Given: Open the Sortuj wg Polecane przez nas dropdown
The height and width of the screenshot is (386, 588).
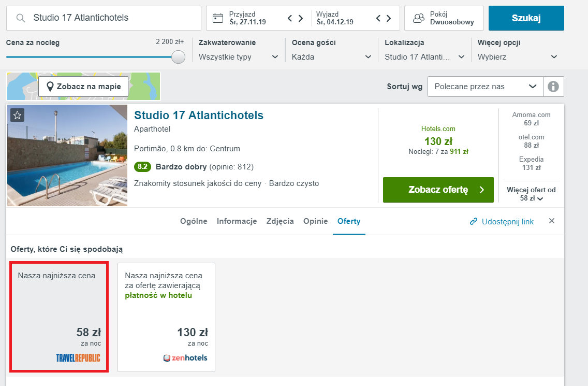Looking at the screenshot, I should [485, 87].
